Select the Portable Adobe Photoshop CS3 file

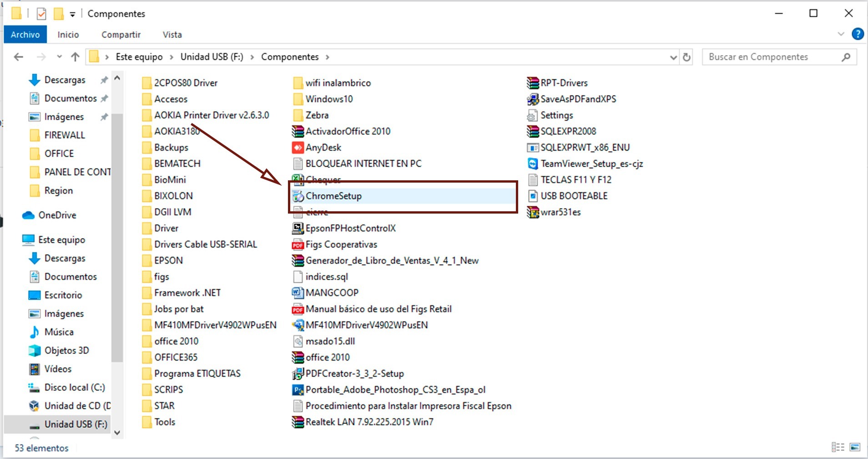point(298,390)
